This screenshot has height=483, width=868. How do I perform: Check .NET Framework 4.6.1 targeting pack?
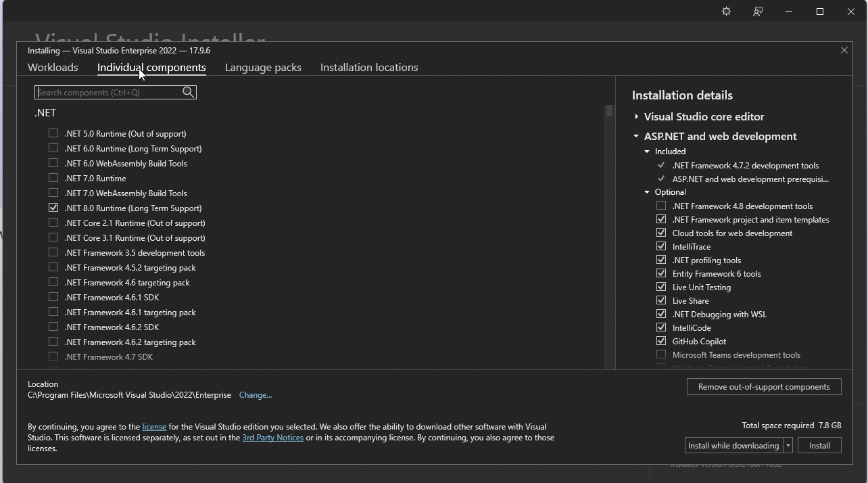53,312
